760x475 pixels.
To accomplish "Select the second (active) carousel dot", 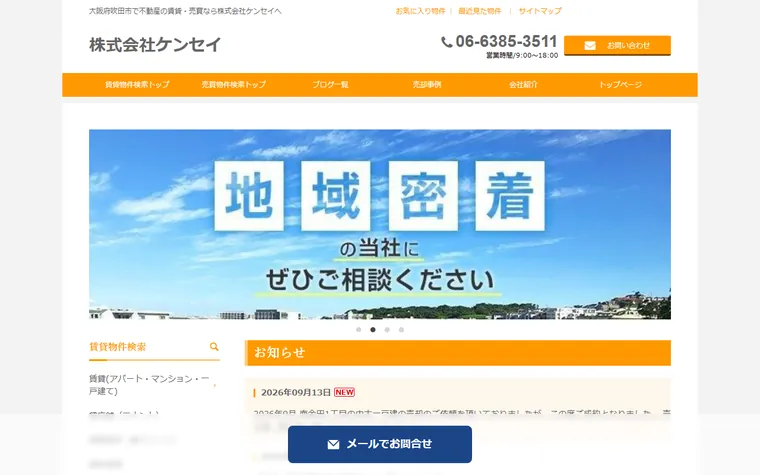I will coord(373,330).
